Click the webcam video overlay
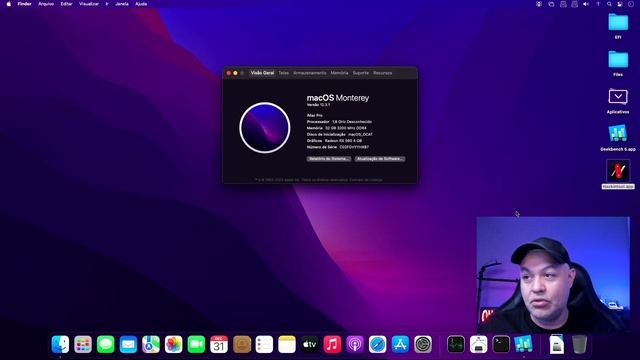Screen dimensions: 640x360 (x=553, y=274)
